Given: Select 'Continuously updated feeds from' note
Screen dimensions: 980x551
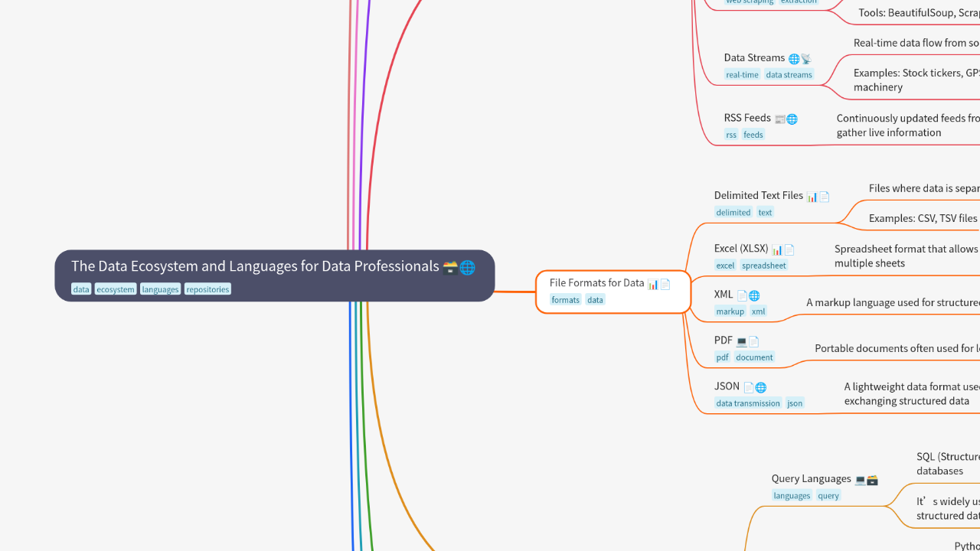Looking at the screenshot, I should point(908,125).
